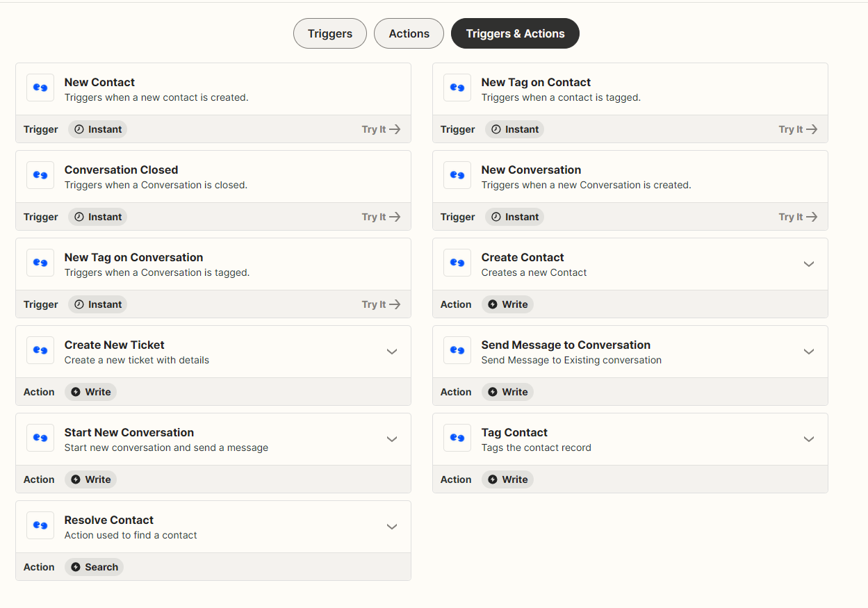Open the New Contact trigger title
Screen dimensions: 868x608
(x=99, y=82)
